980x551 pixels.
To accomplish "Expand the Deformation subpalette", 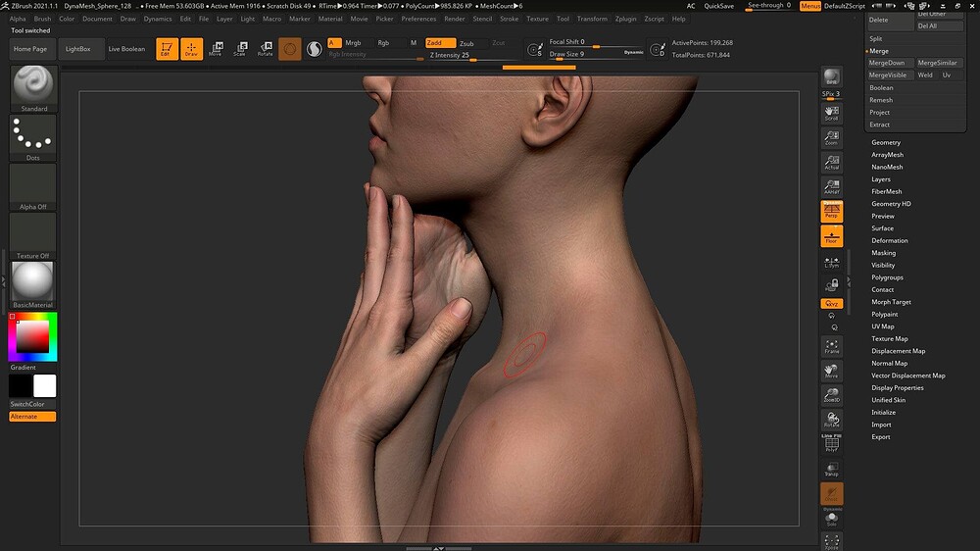I will [890, 241].
